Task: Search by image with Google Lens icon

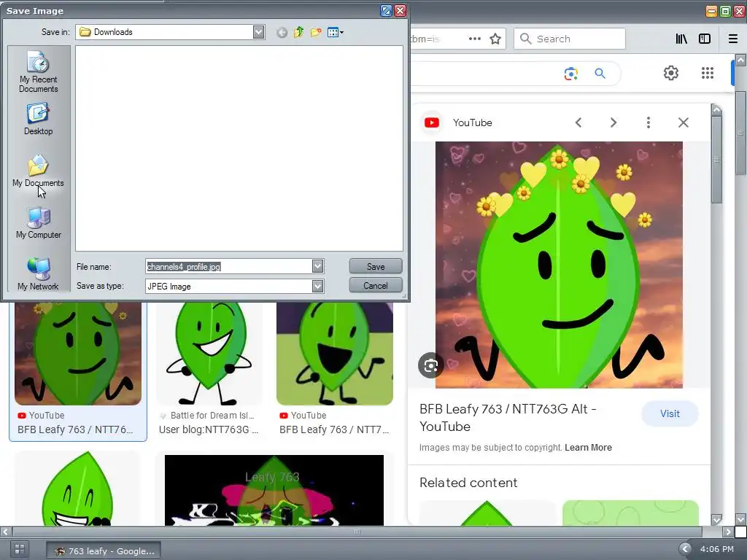Action: tap(570, 74)
